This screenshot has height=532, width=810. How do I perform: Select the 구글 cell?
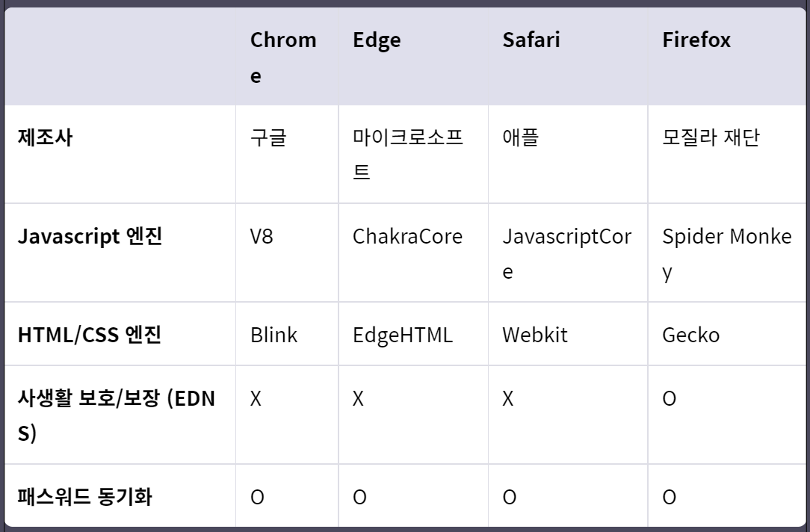point(268,137)
